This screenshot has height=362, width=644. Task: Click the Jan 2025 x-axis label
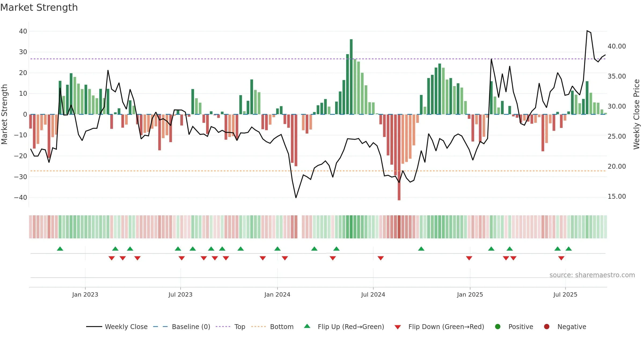[x=470, y=295]
